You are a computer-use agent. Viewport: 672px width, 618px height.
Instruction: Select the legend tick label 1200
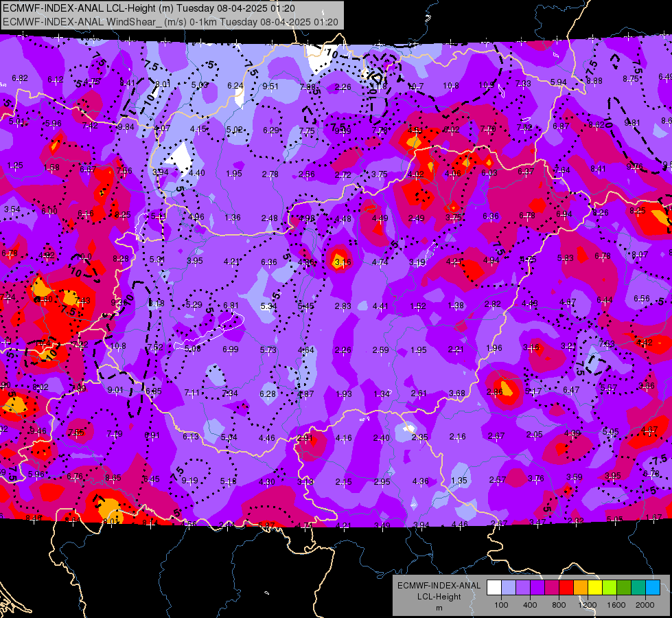[x=587, y=605]
